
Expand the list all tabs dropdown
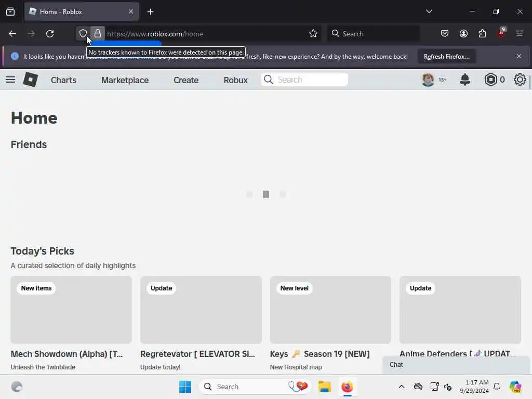click(429, 11)
